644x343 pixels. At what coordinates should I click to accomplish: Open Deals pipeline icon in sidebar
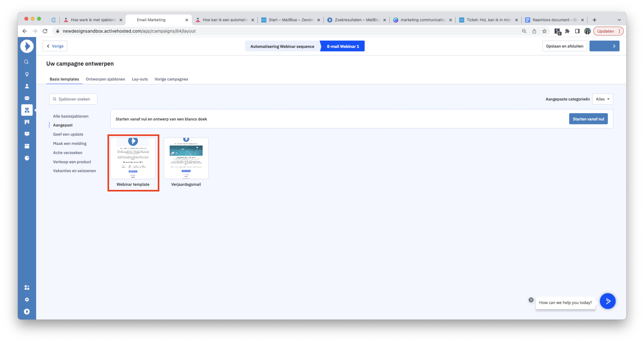pos(27,122)
